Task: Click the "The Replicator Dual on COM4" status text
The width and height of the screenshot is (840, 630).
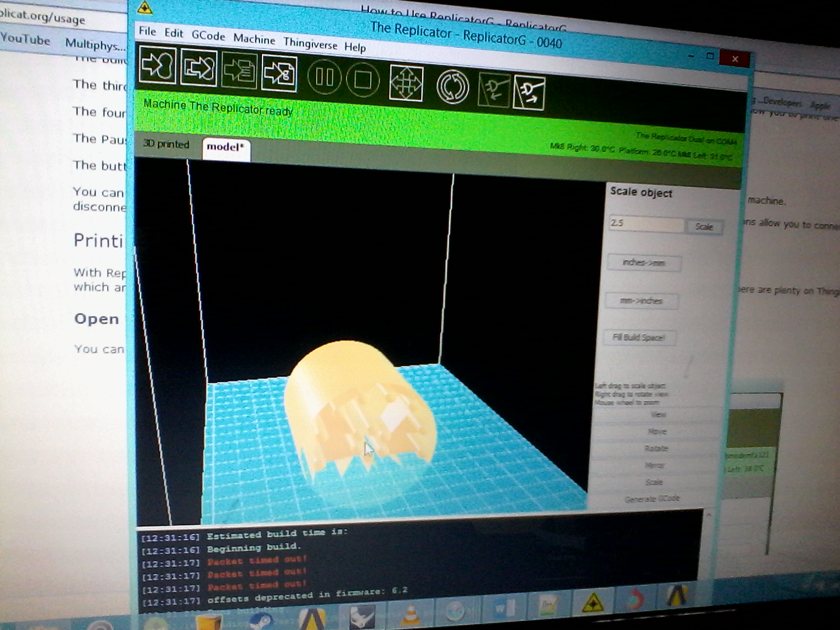Action: tap(686, 139)
